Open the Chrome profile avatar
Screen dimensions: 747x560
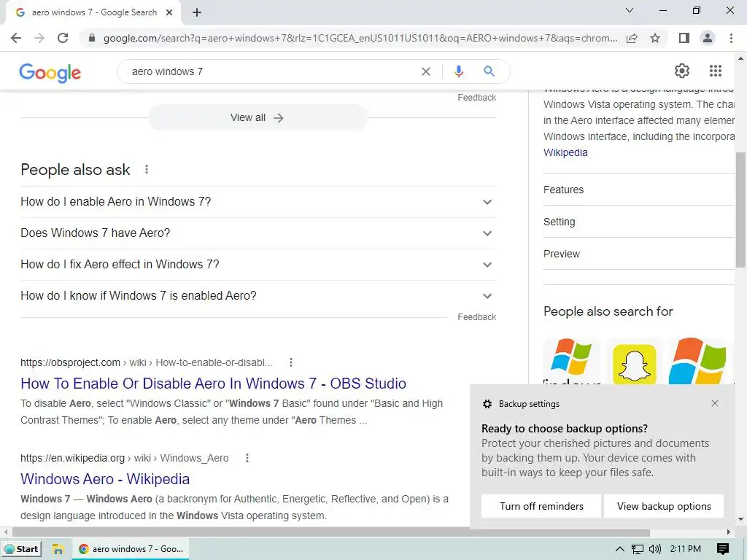[708, 38]
